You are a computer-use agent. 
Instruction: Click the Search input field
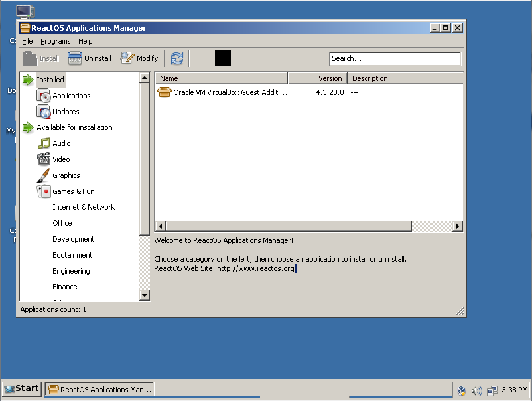(x=395, y=58)
